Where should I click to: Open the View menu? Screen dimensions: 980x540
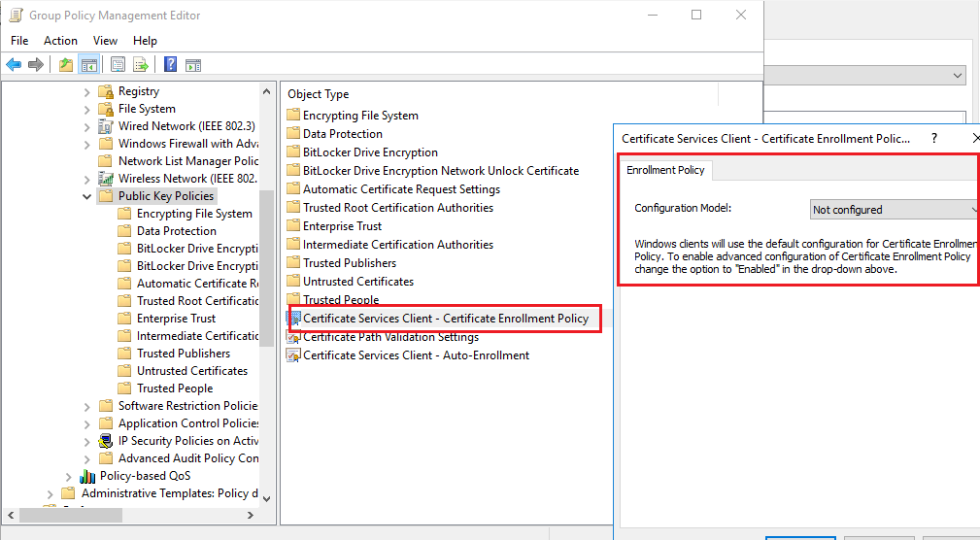[105, 41]
